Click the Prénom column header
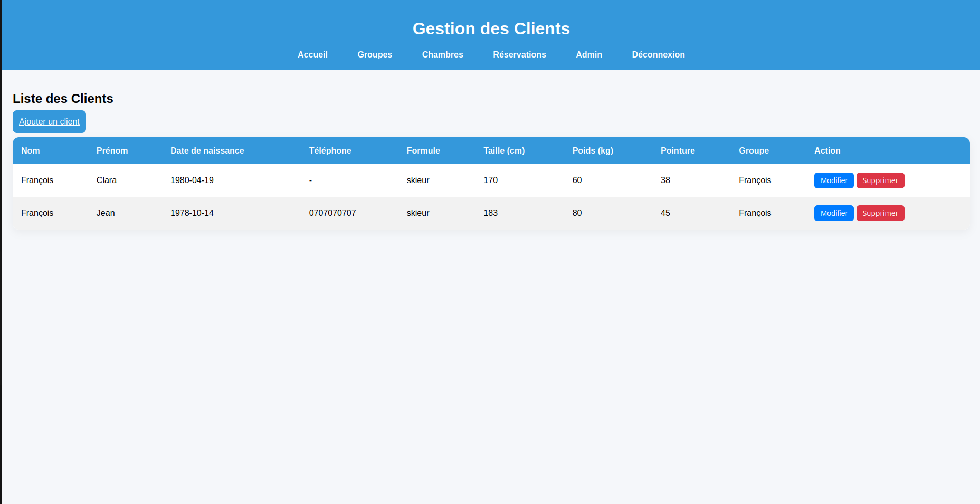 (112, 150)
